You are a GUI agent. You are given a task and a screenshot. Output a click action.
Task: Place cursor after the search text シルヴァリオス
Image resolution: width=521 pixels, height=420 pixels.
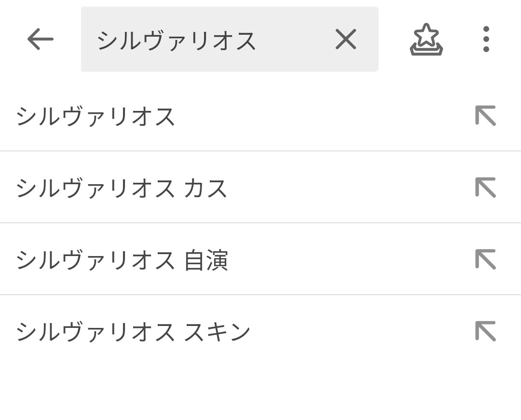pos(258,41)
